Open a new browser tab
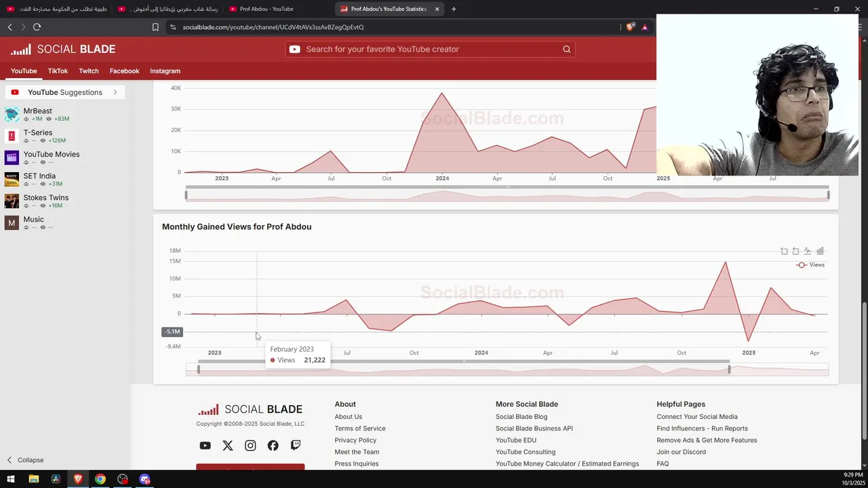 pyautogui.click(x=454, y=9)
